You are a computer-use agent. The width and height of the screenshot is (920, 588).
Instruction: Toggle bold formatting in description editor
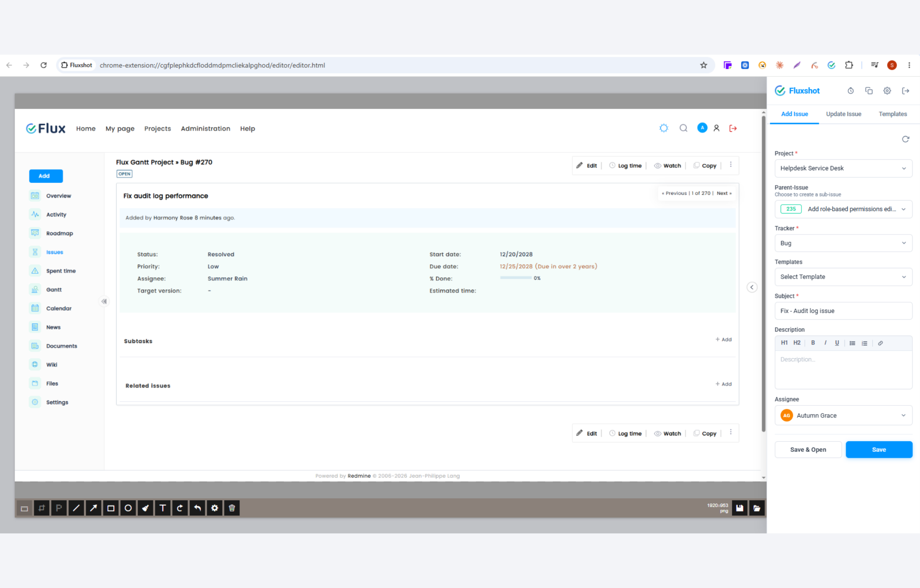point(813,343)
